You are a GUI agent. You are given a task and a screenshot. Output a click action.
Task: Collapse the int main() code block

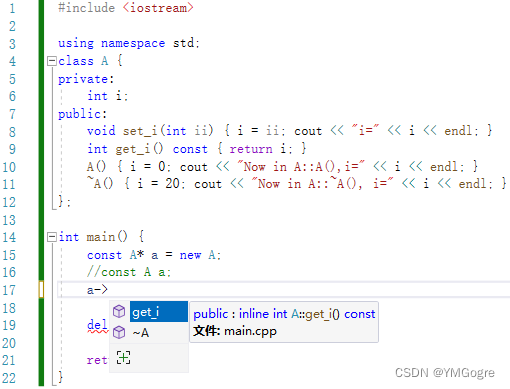click(52, 237)
